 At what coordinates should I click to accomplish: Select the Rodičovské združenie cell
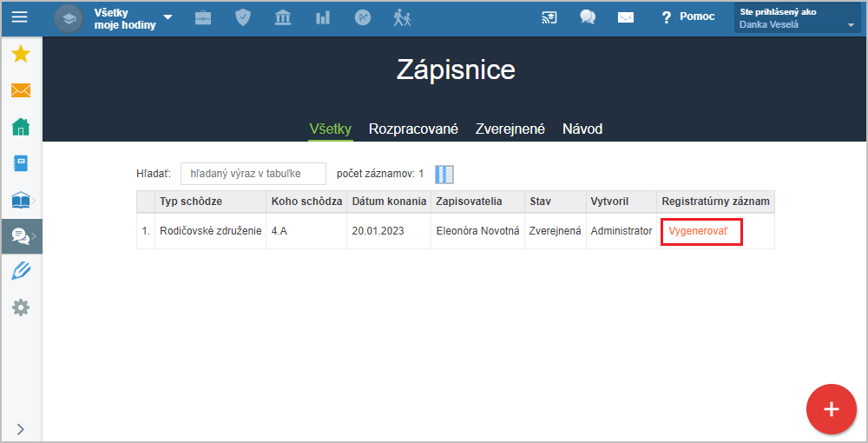click(x=210, y=231)
